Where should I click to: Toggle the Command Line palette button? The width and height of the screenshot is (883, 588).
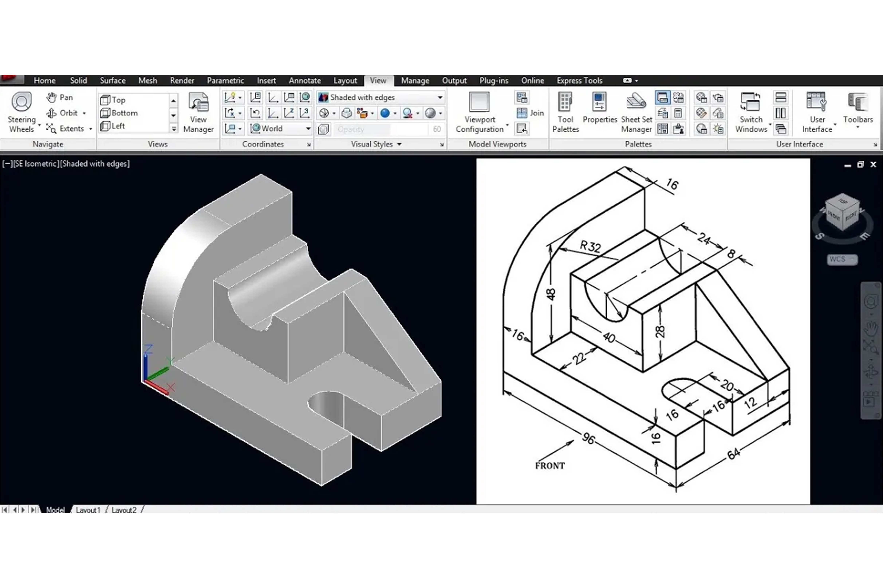click(x=663, y=98)
